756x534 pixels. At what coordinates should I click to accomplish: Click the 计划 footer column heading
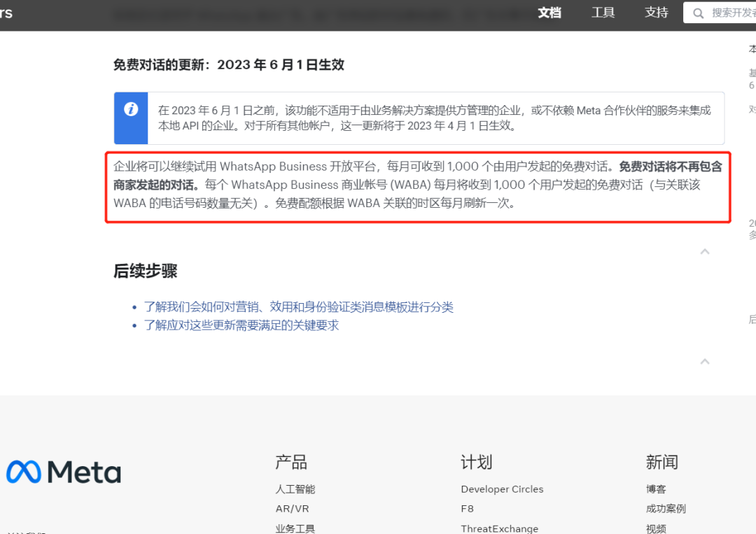coord(477,462)
